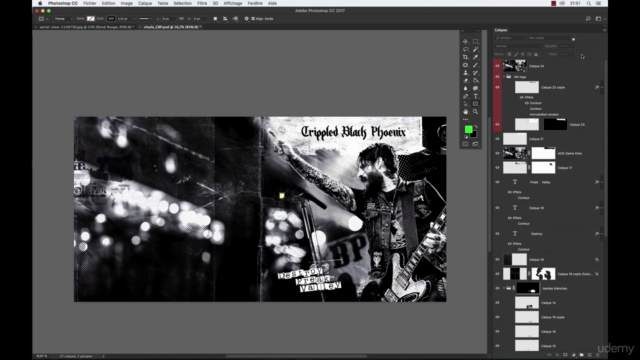Screen dimensions: 640x360
Task: Select the Rectangle shape tool
Action: click(x=476, y=104)
